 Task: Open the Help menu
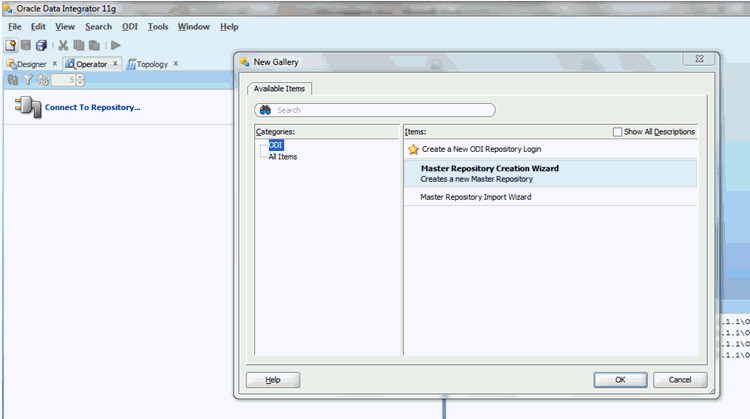229,27
